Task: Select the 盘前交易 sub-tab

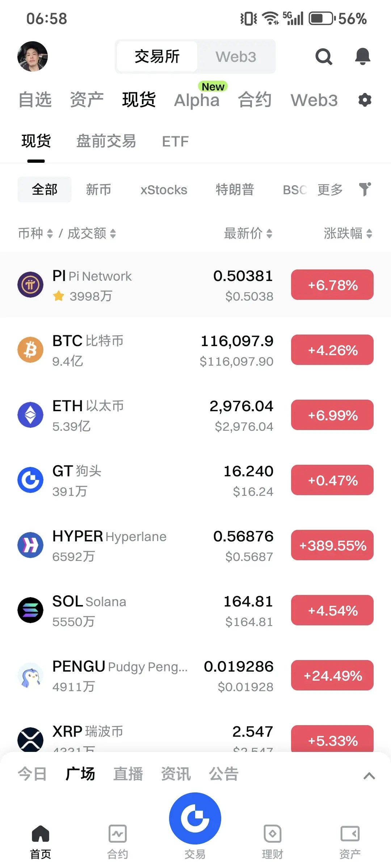Action: [x=106, y=141]
